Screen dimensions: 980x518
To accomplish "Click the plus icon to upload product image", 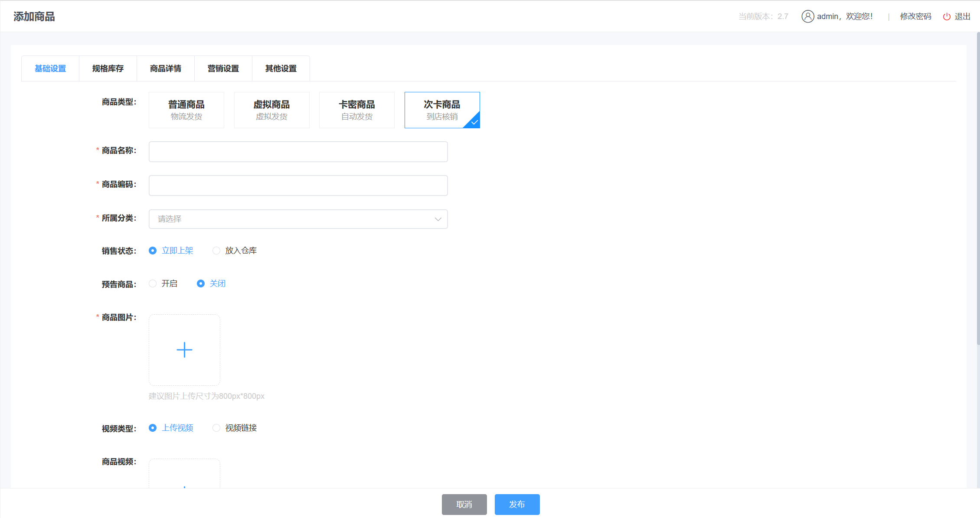I will (184, 350).
